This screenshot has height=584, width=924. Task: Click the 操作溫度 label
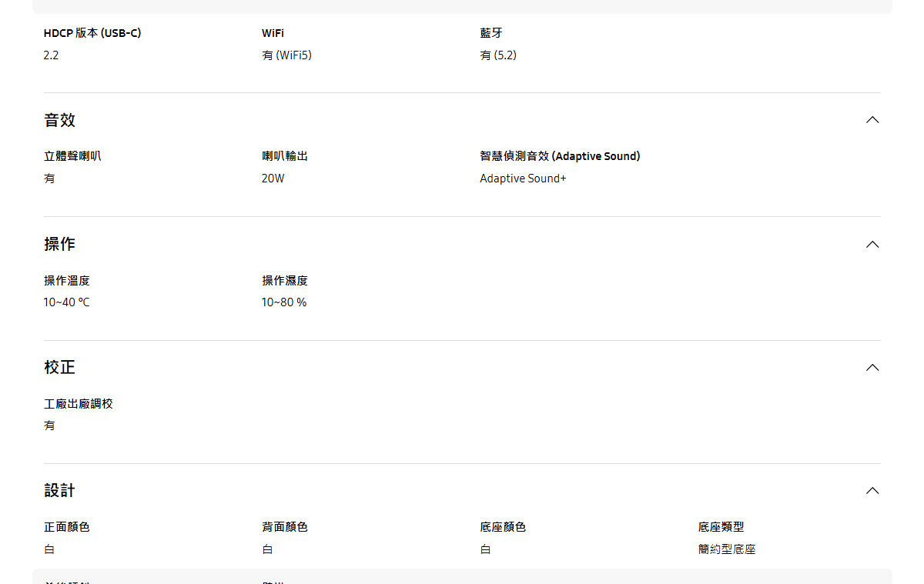point(67,281)
